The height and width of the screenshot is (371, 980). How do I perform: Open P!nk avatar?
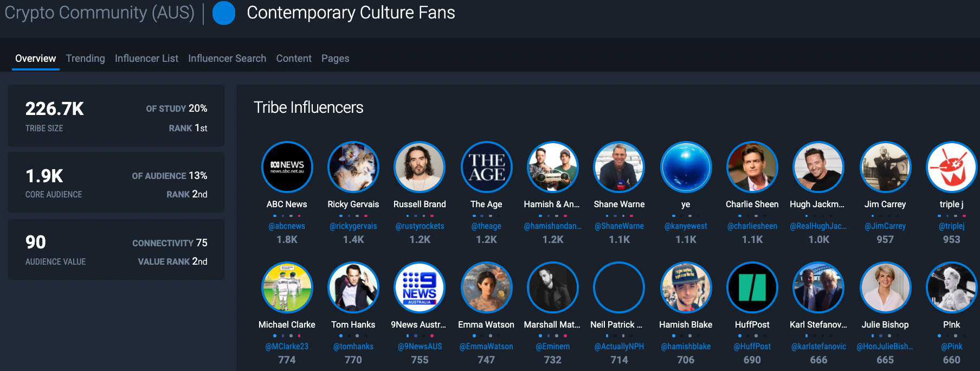[951, 287]
